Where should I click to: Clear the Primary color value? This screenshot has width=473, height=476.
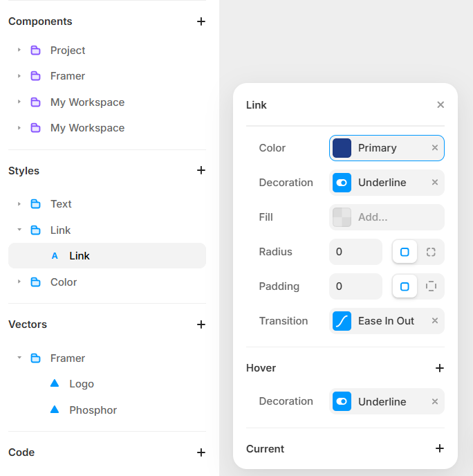coord(435,148)
